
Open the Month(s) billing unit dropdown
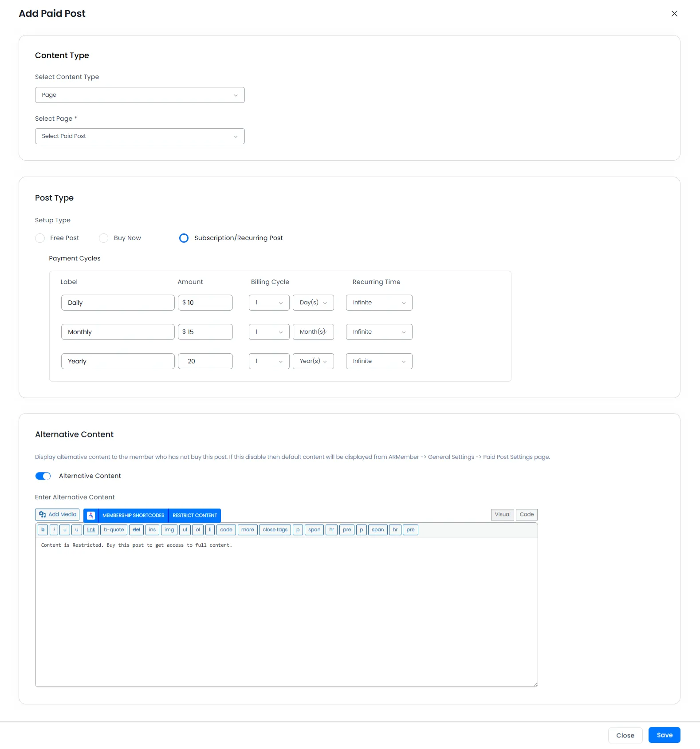point(313,332)
